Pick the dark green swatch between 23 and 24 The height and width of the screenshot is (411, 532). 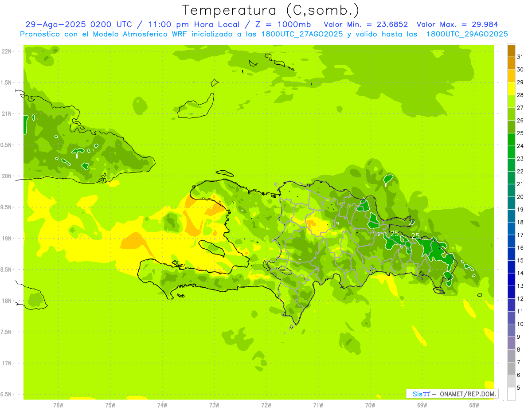pos(511,153)
